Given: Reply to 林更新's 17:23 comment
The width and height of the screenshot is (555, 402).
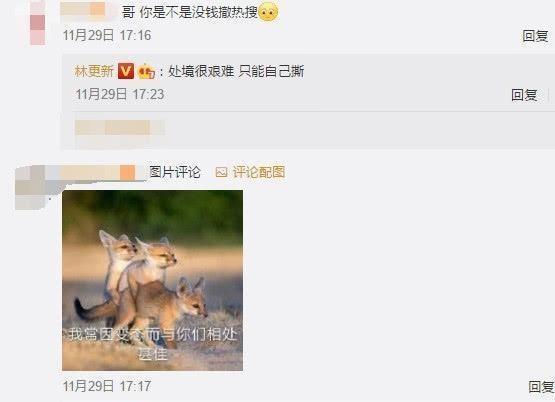Looking at the screenshot, I should click(x=524, y=95).
